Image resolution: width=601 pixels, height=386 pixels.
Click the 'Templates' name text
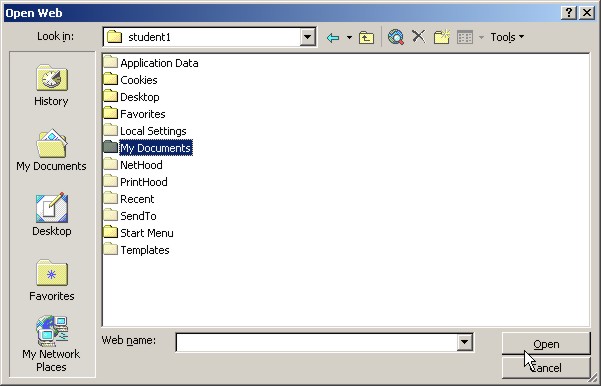coord(145,250)
